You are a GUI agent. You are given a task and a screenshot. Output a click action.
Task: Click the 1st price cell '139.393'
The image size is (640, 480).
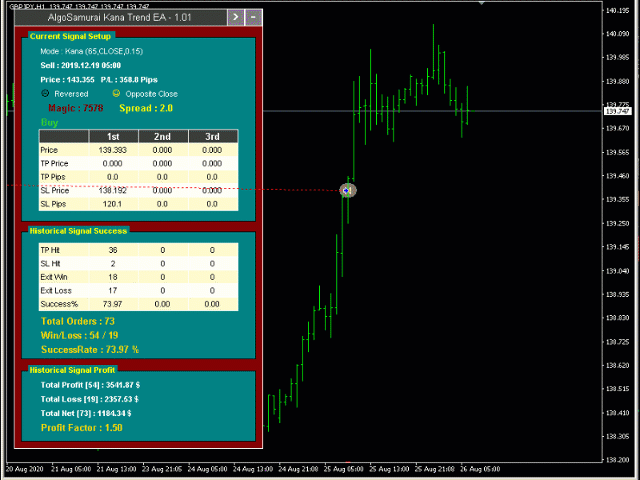[x=113, y=150]
